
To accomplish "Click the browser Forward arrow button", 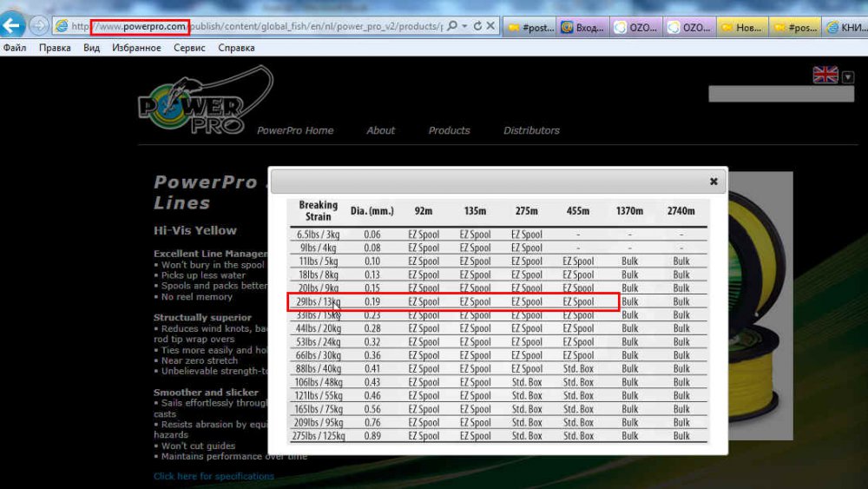I will point(38,25).
